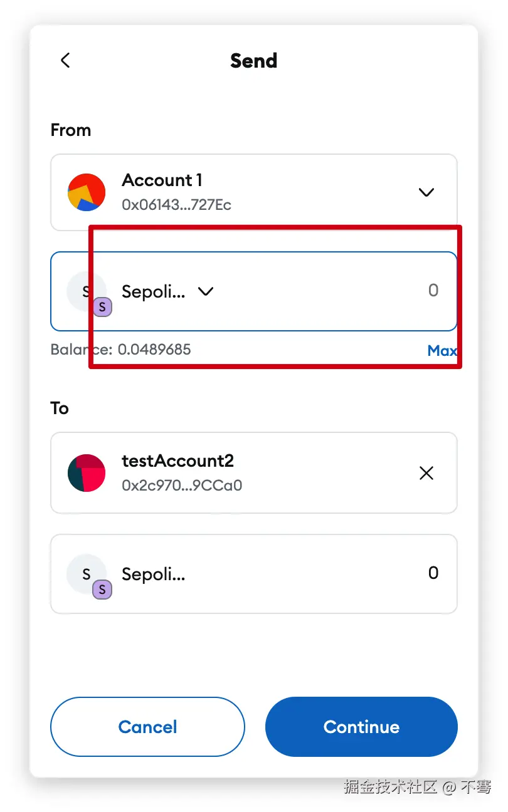Click the purple network badge in From section
The height and width of the screenshot is (812, 508).
click(x=102, y=307)
